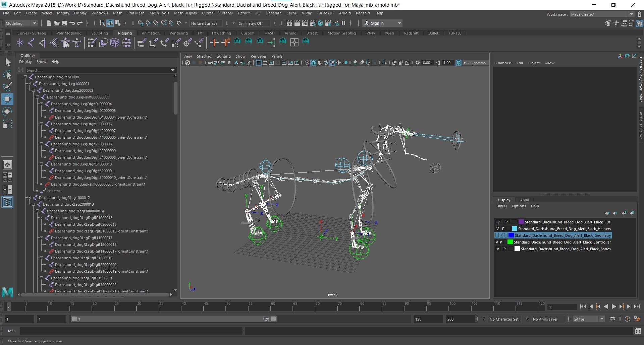This screenshot has width=644, height=345.
Task: Go to start of playback range
Action: point(583,306)
